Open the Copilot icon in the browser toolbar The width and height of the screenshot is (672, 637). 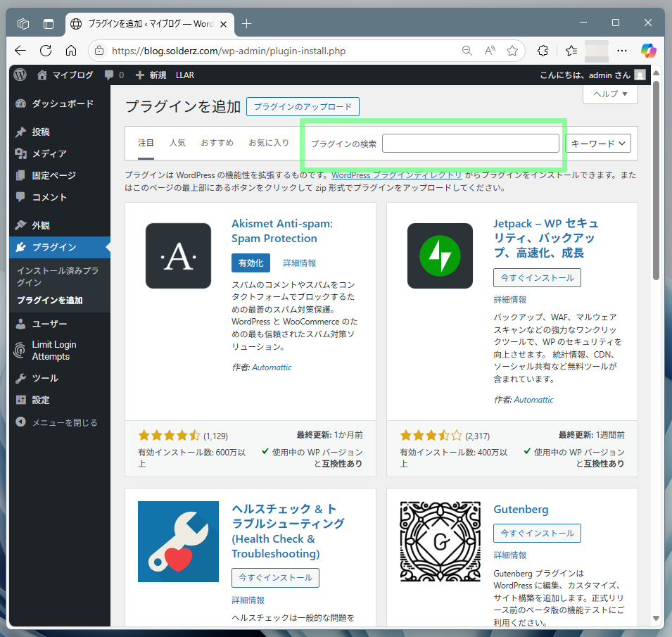[648, 51]
